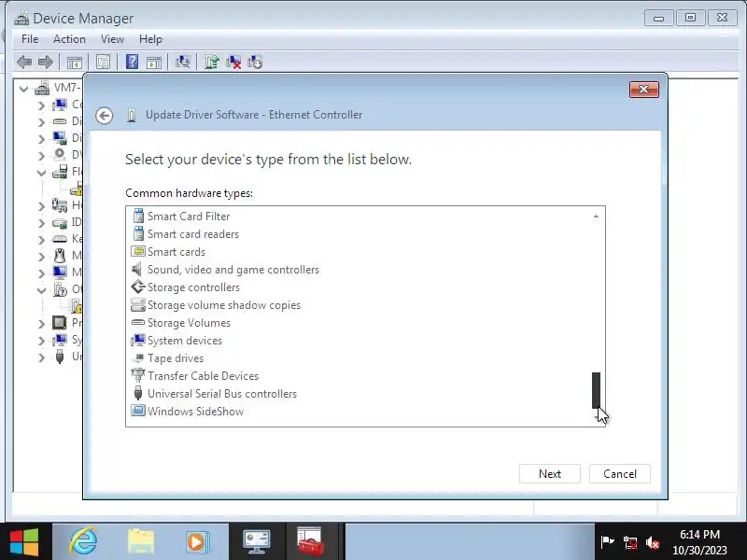Click Scan for hardware changes icon
This screenshot has width=747, height=560.
click(182, 62)
